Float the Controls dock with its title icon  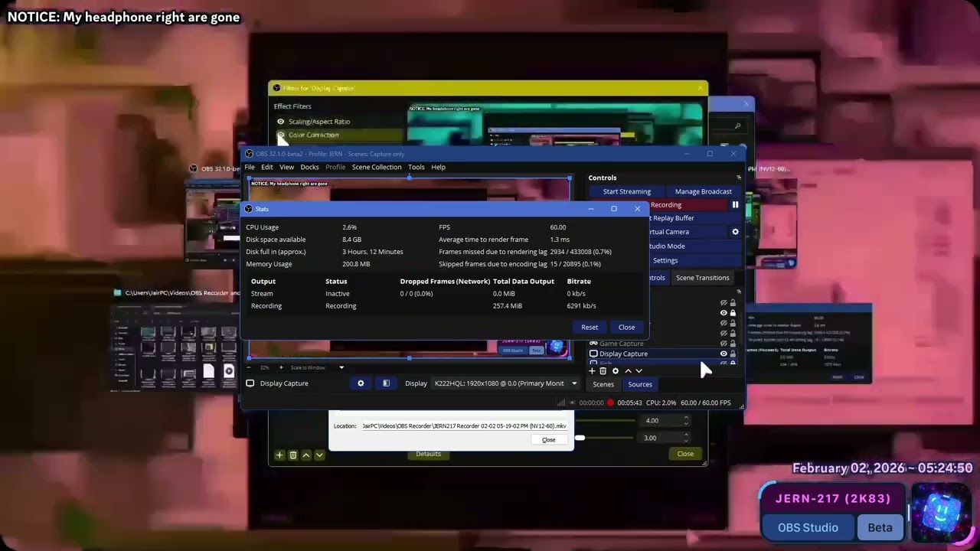(x=739, y=178)
